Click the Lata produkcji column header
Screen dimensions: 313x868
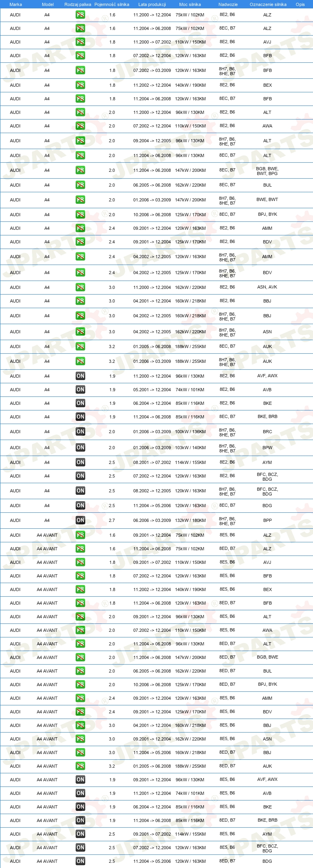(x=152, y=4)
